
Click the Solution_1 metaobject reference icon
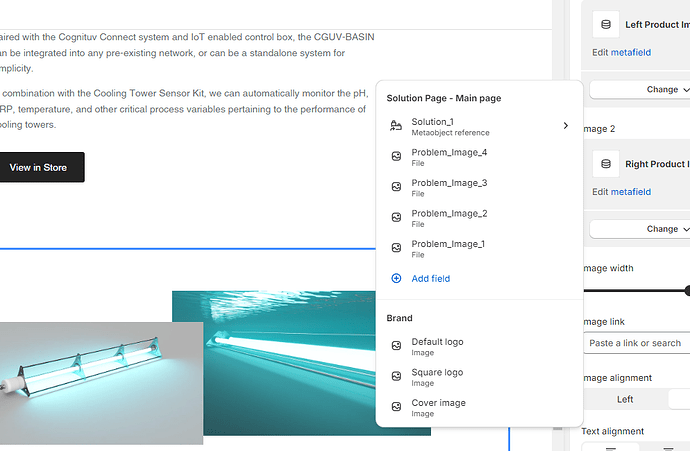click(396, 126)
